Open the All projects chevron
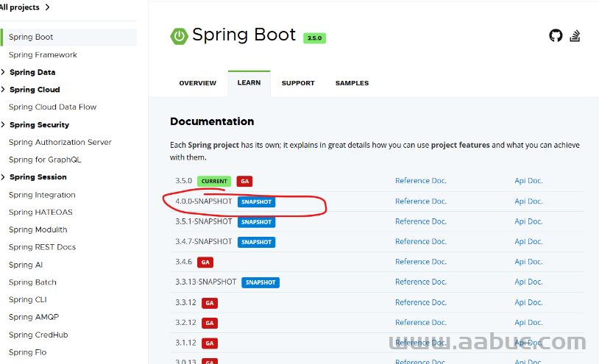 (x=47, y=7)
